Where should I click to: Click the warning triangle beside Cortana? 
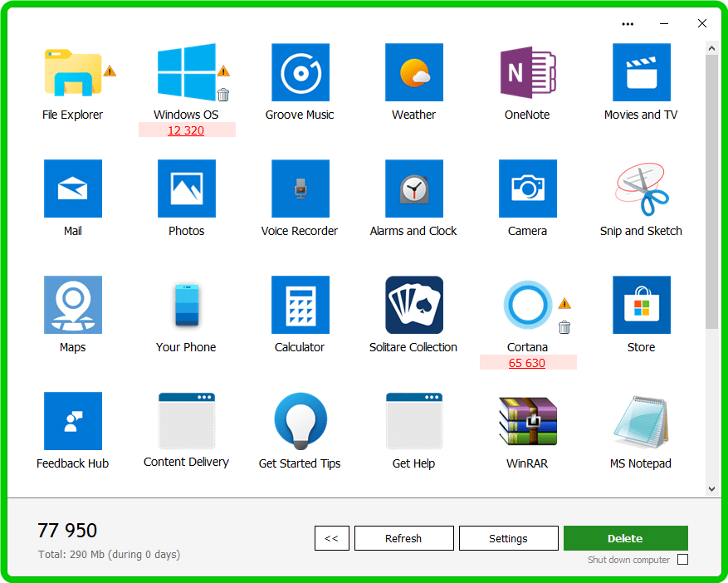(564, 304)
